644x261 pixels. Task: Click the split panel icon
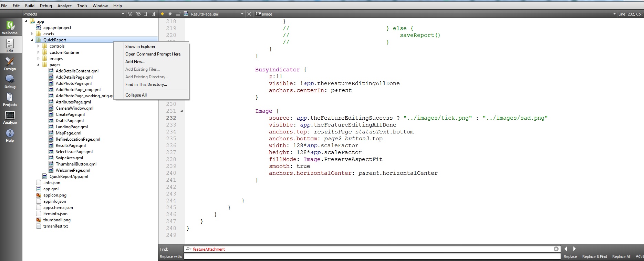[x=146, y=14]
